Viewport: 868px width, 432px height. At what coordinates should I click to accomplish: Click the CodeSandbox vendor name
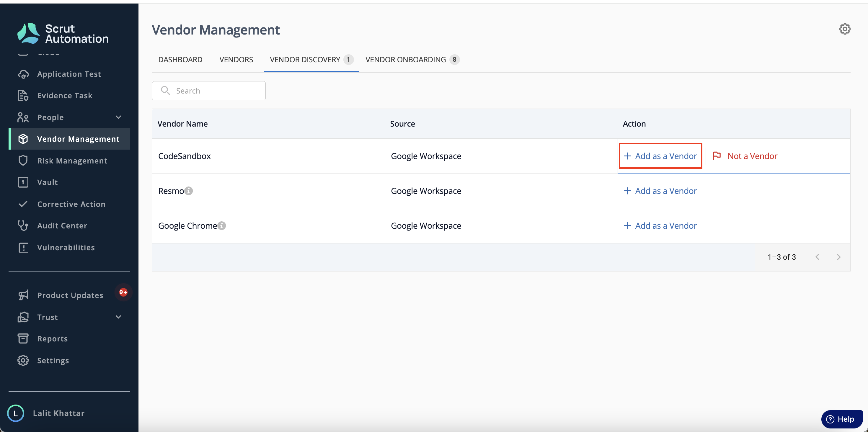184,156
